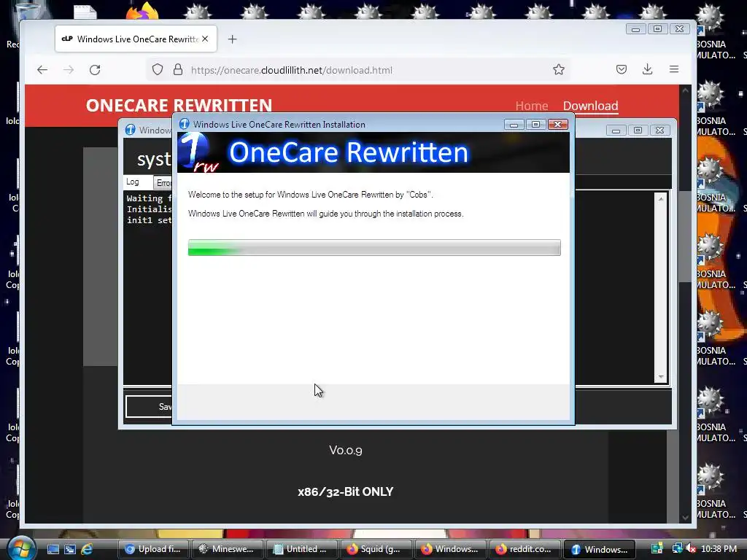Click browser page scrollbar up arrow
The width and height of the screenshot is (747, 560).
(685, 90)
